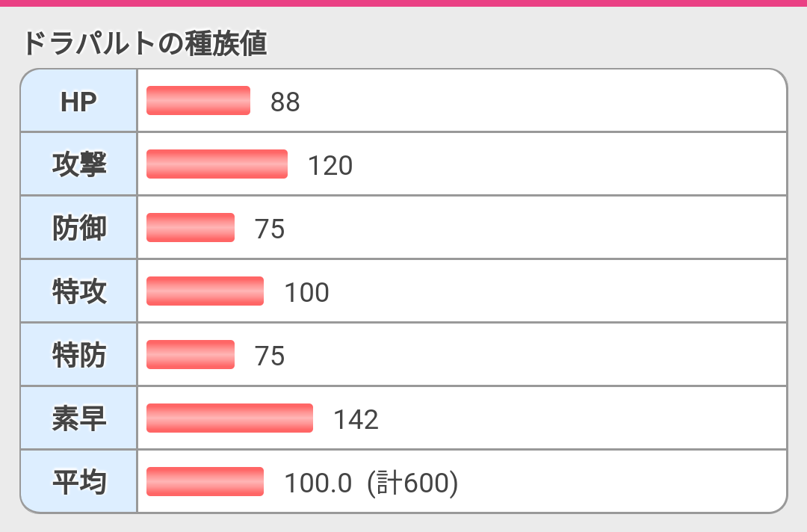This screenshot has width=807, height=532.
Task: Click the 特攻 value 100
Action: (306, 293)
